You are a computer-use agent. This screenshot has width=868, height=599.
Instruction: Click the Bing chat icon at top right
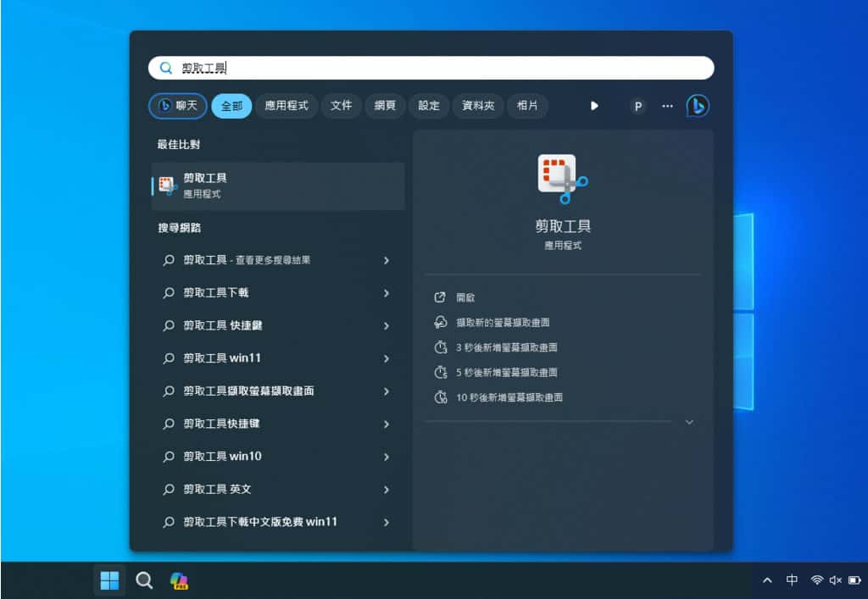pos(698,106)
